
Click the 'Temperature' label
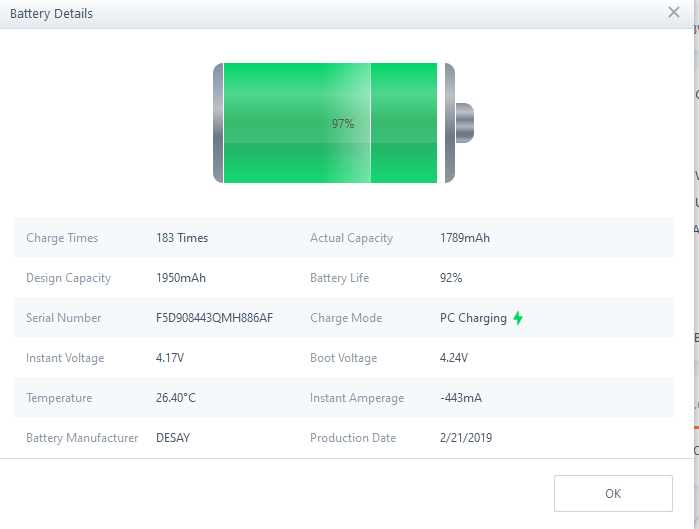(59, 398)
